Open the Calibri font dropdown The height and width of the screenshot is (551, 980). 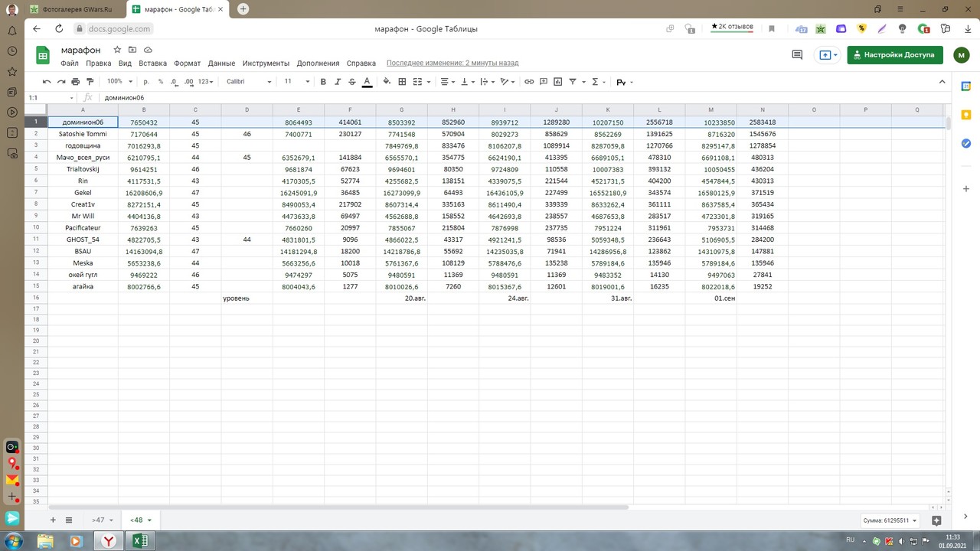[249, 81]
